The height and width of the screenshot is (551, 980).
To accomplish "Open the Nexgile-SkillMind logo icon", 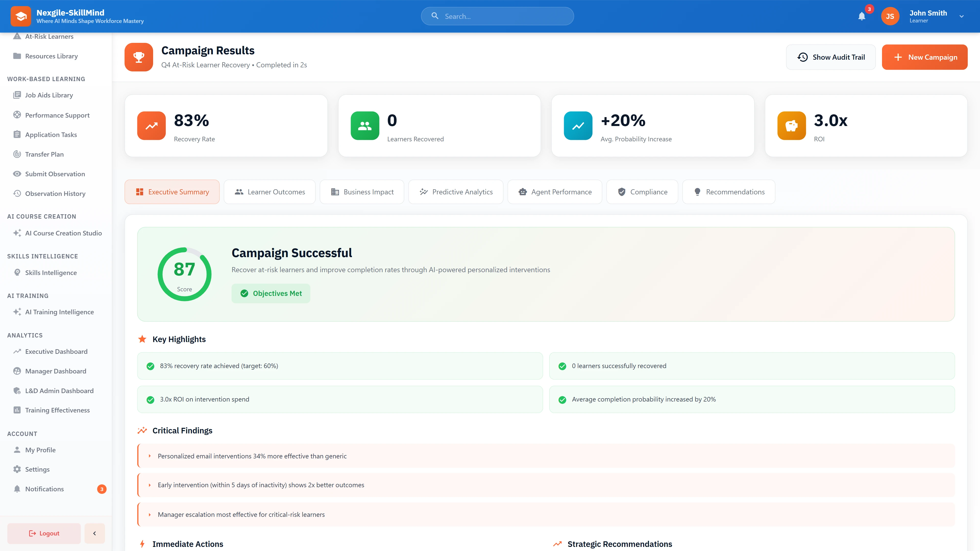I will tap(20, 16).
